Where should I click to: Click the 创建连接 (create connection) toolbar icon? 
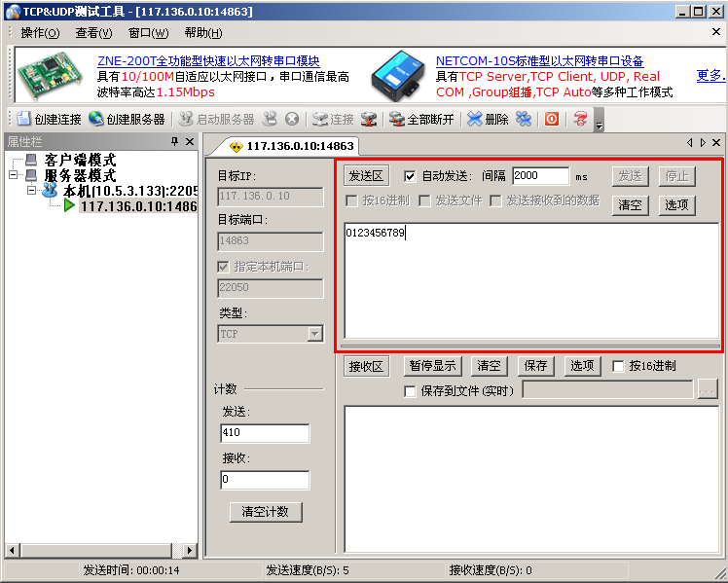coord(23,119)
